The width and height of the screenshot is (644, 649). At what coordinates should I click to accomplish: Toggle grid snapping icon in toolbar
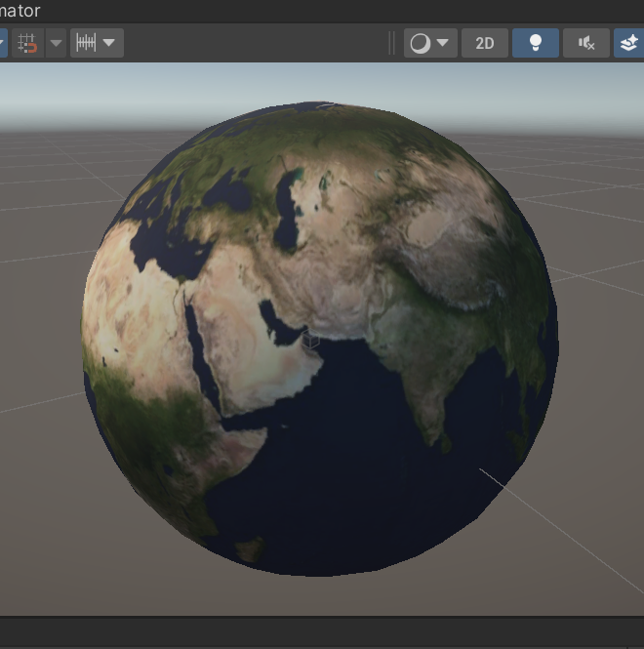click(27, 43)
